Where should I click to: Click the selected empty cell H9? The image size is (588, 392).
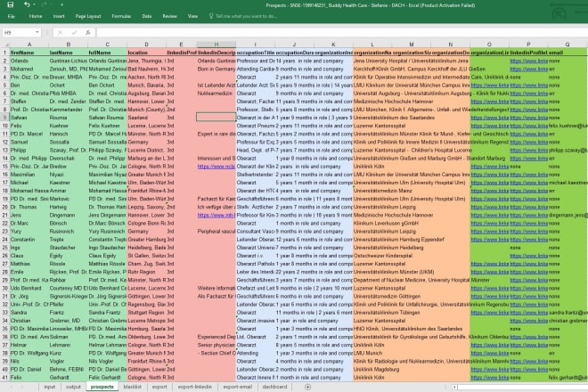[216, 118]
